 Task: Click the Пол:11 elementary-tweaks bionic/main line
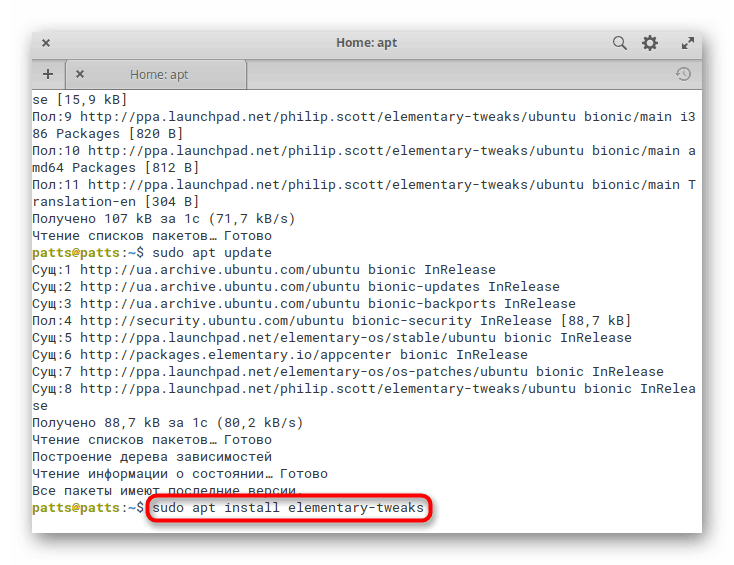(364, 184)
